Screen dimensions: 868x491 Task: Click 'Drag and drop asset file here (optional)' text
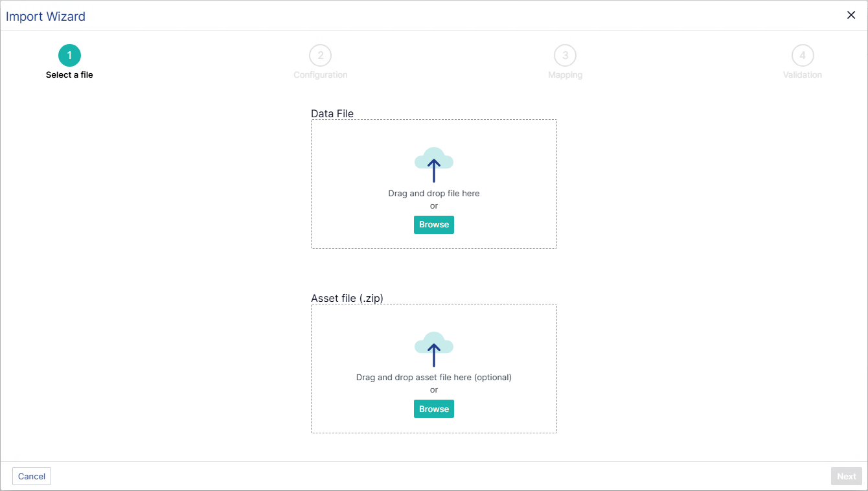(x=434, y=377)
